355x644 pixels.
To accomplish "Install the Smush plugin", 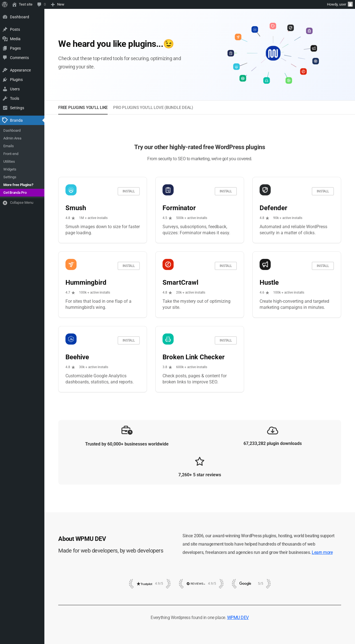I will coord(129,191).
